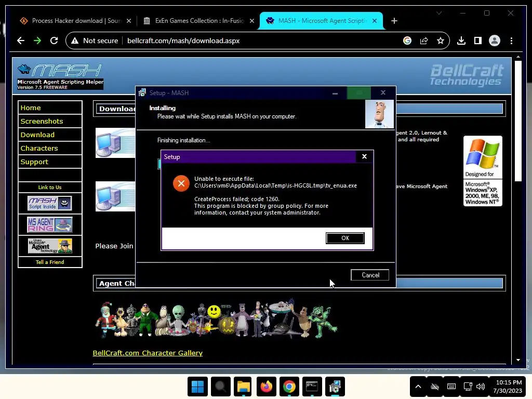The image size is (532, 399).
Task: Click MASH Script Inside badge
Action: click(49, 203)
